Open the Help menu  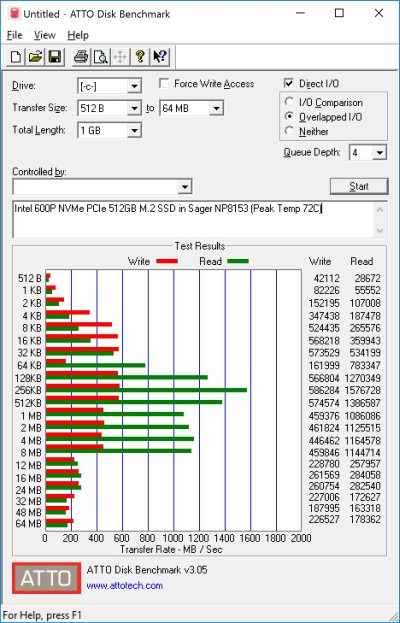click(78, 35)
